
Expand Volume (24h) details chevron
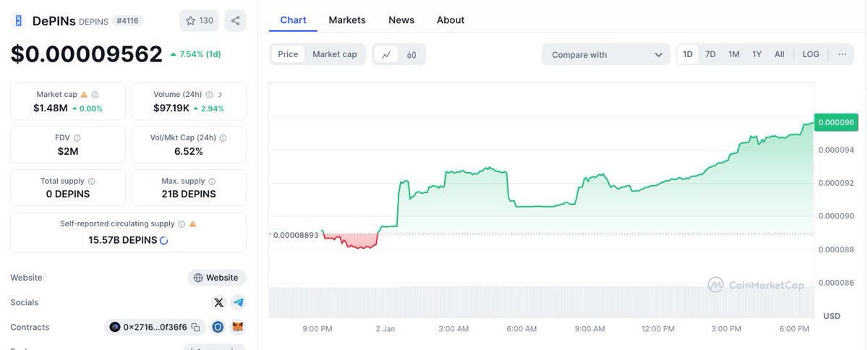[x=220, y=95]
